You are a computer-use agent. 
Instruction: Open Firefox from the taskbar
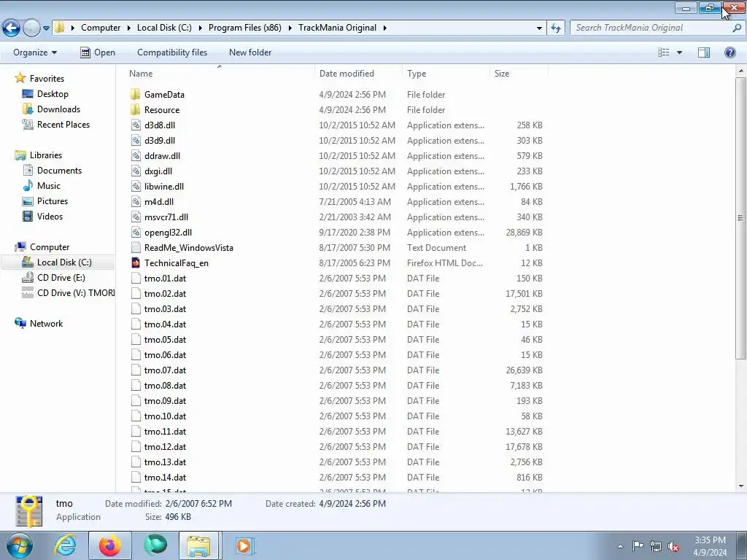click(x=110, y=545)
